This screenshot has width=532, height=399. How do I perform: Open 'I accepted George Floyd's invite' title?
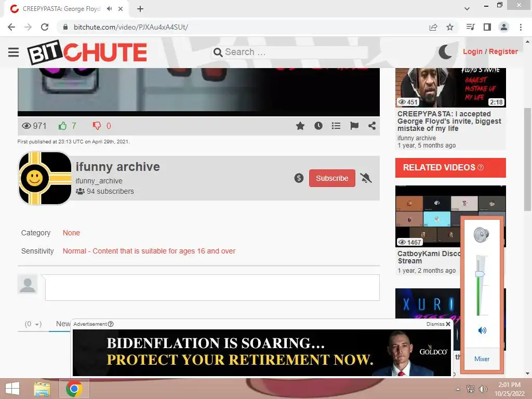[x=449, y=121]
